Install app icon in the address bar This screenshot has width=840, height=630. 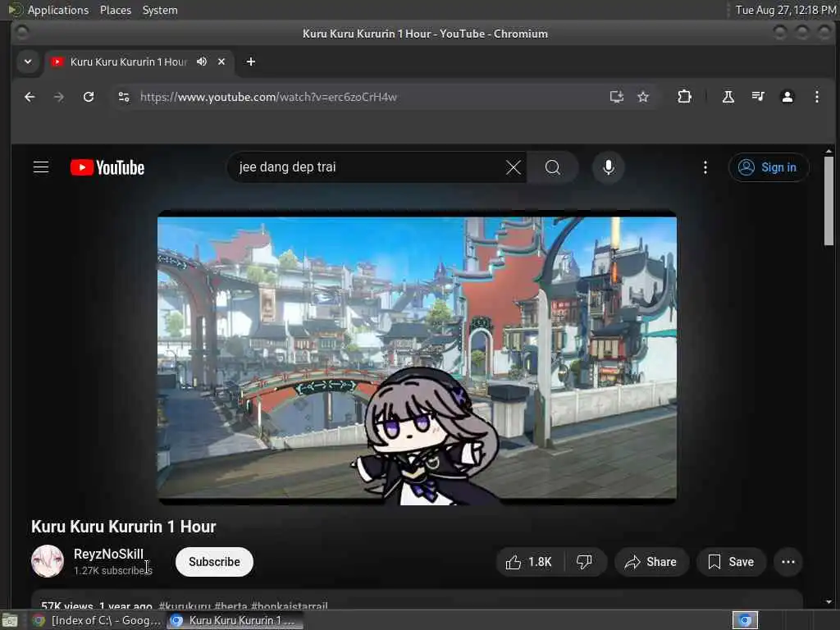point(617,97)
